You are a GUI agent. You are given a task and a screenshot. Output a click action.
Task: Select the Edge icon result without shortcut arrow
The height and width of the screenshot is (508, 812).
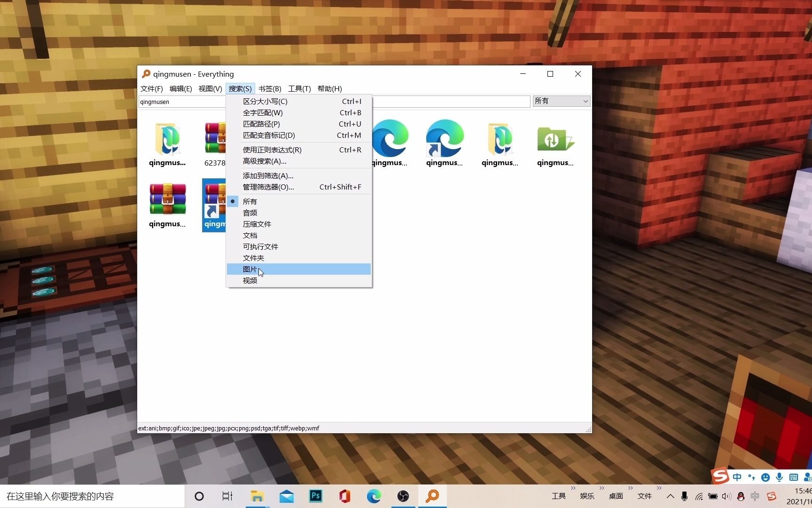[390, 143]
